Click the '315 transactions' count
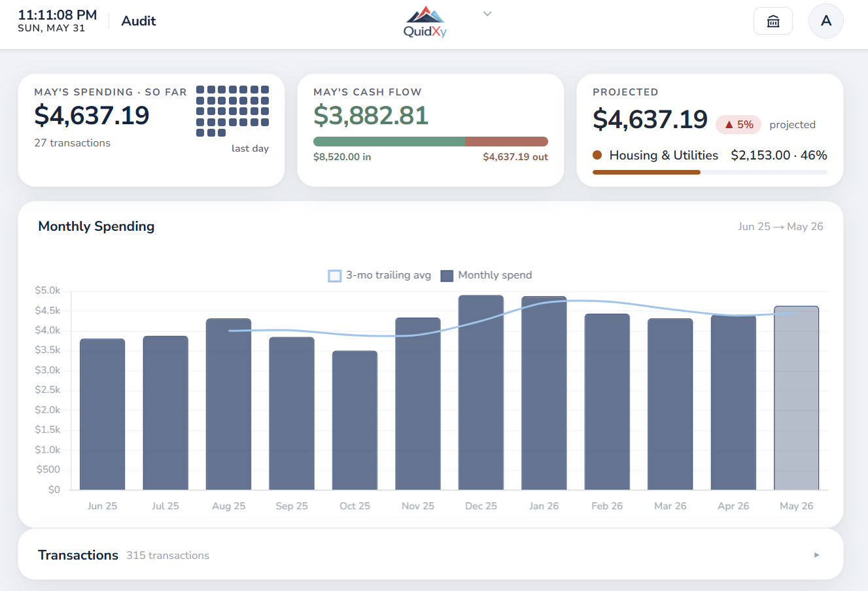Image resolution: width=868 pixels, height=591 pixels. pos(167,556)
